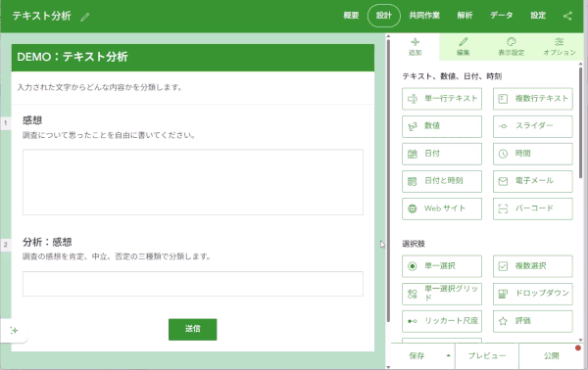
Task: Add a 単一行テキスト question
Action: coord(442,99)
